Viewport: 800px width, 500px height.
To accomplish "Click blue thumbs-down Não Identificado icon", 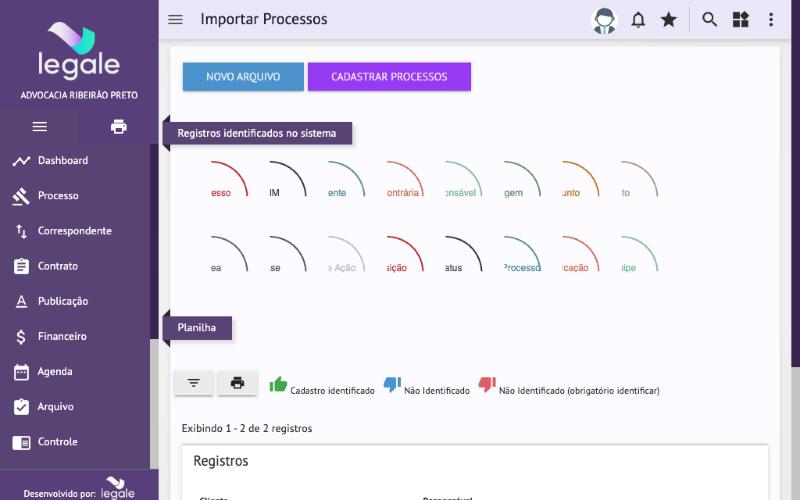I will 392,384.
